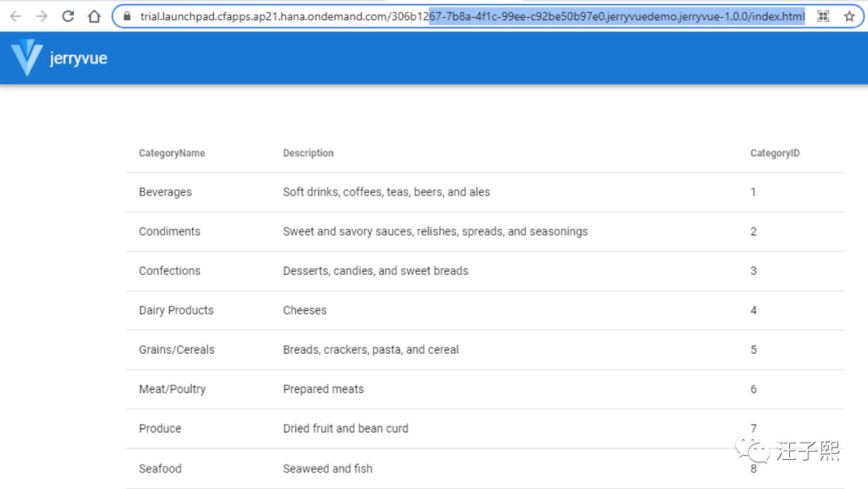This screenshot has width=868, height=489.
Task: Click 'Dried fruit and bean curd'
Action: (346, 429)
